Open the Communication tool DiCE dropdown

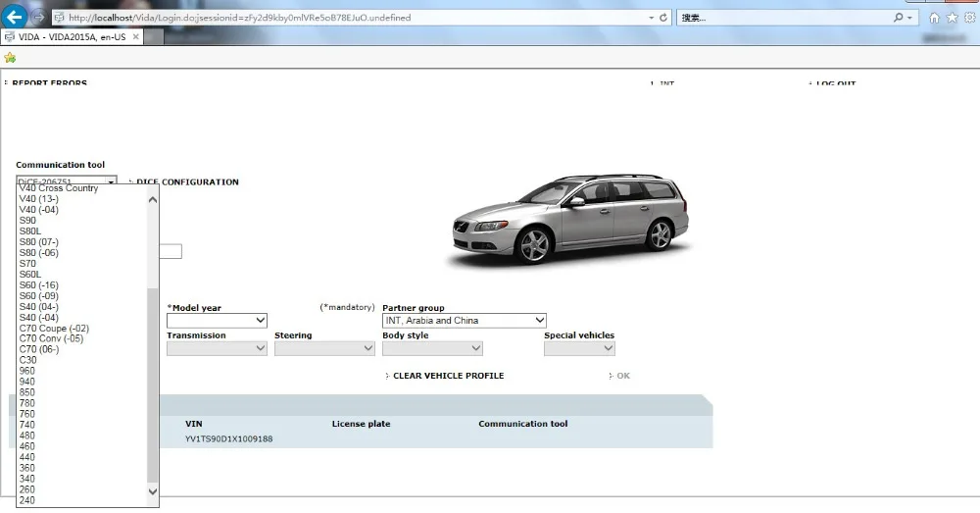67,182
